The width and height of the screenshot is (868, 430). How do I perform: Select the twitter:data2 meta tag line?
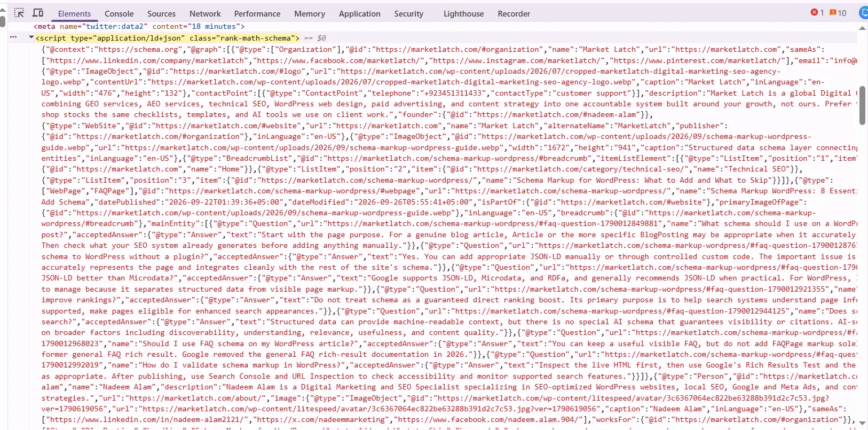[139, 26]
